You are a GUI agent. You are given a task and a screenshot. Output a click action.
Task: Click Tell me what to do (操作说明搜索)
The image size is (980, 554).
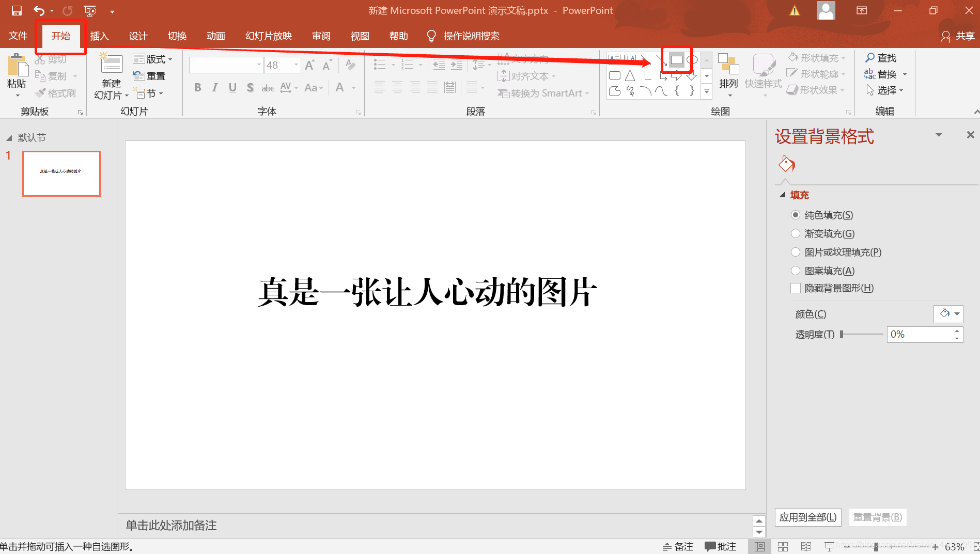click(463, 36)
